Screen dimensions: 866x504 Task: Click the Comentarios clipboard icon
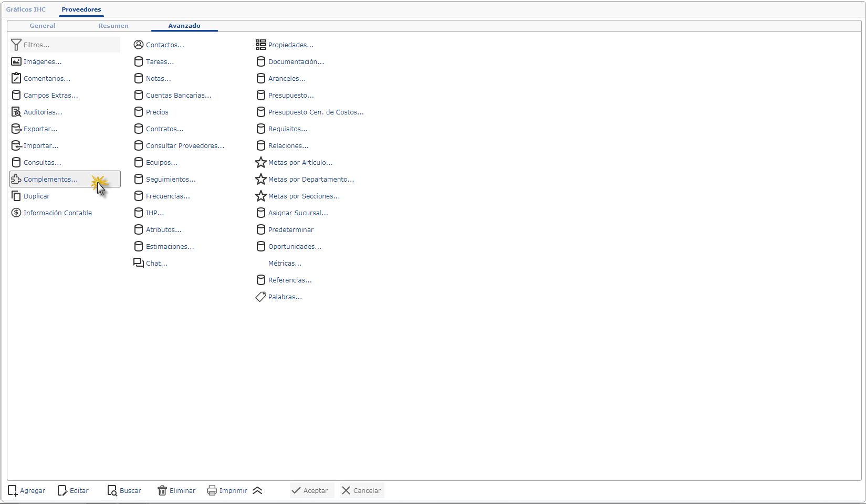tap(16, 78)
